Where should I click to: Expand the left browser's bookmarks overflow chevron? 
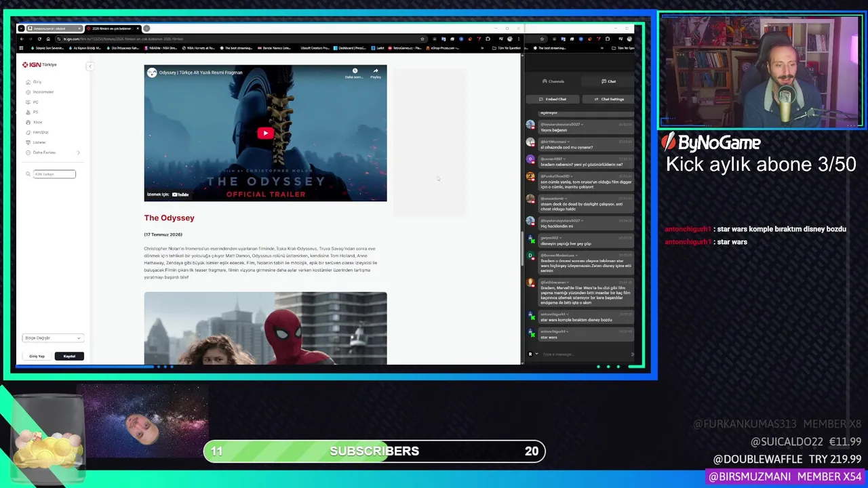pyautogui.click(x=482, y=48)
